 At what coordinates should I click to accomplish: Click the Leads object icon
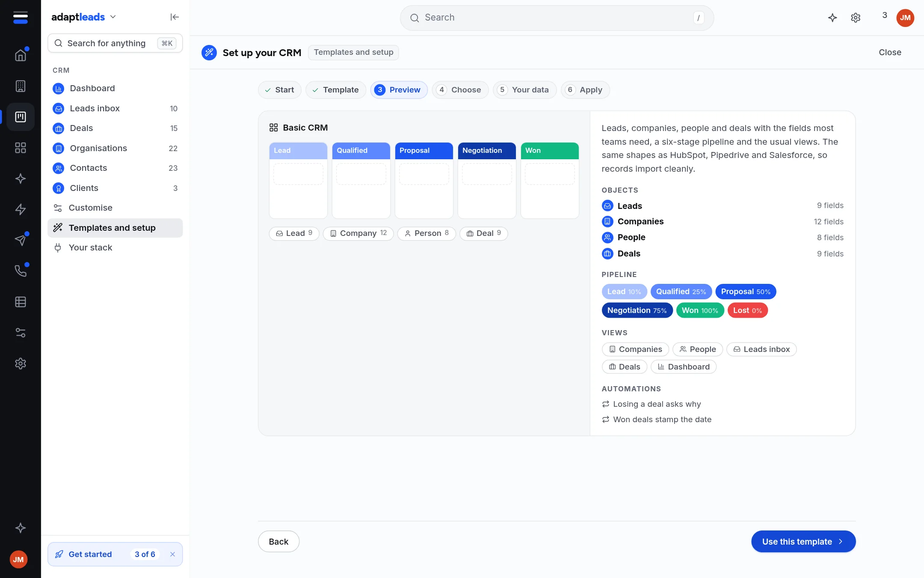click(607, 206)
